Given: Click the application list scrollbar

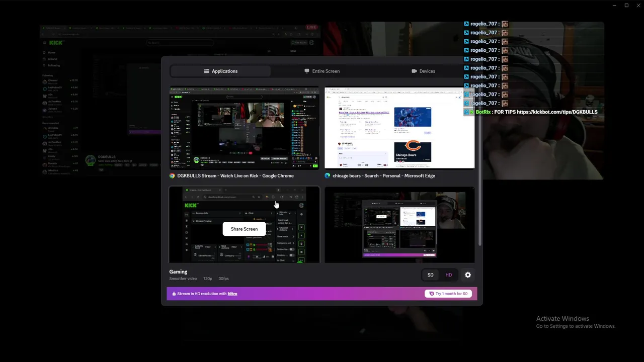Looking at the screenshot, I should point(479,166).
